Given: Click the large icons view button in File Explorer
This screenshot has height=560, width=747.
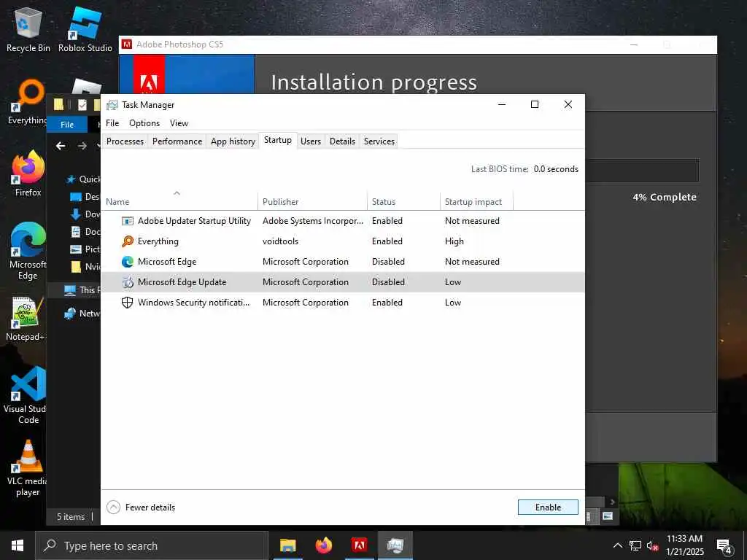Looking at the screenshot, I should pos(608,516).
